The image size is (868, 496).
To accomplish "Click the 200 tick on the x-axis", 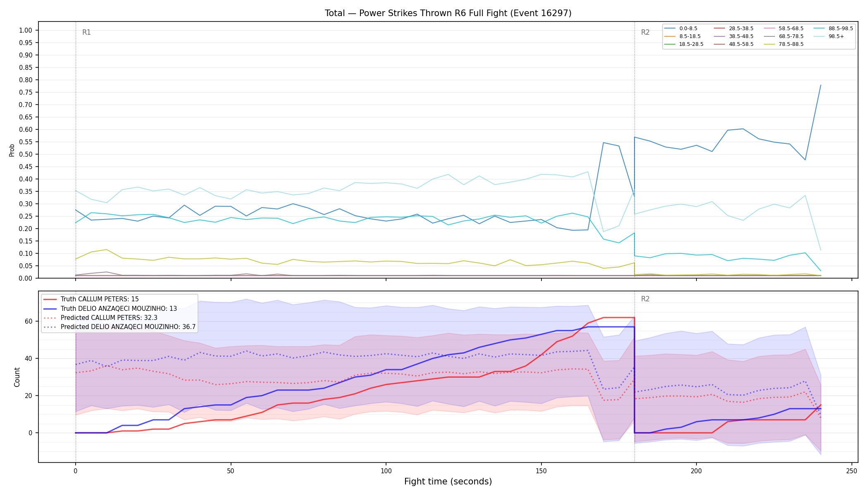I will pos(696,471).
